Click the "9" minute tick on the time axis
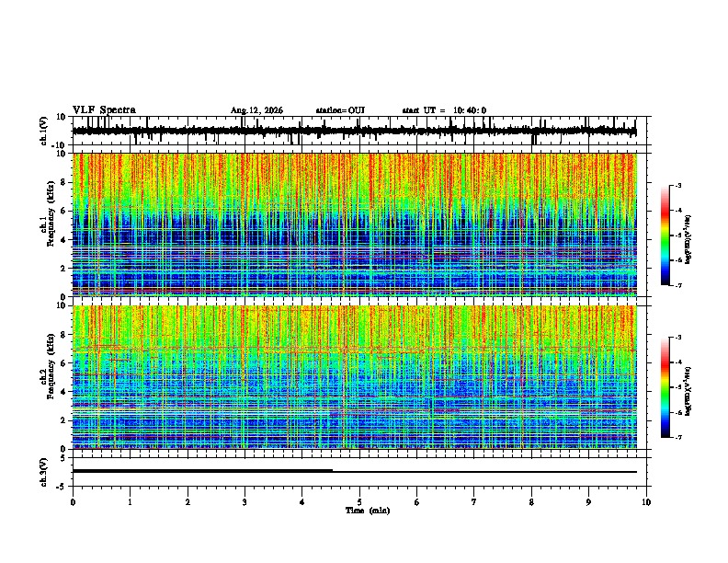728x563 pixels. (588, 502)
